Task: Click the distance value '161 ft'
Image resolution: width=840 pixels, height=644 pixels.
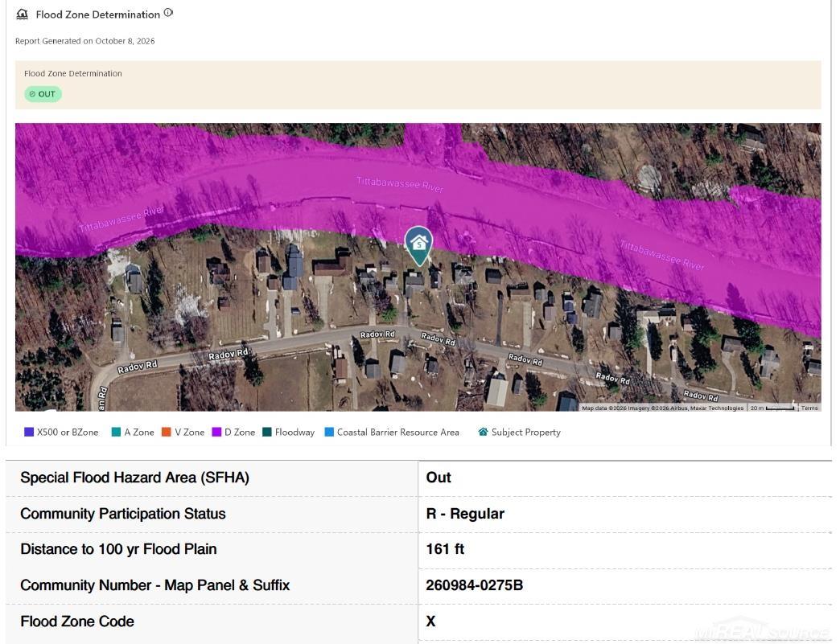Action: click(445, 549)
